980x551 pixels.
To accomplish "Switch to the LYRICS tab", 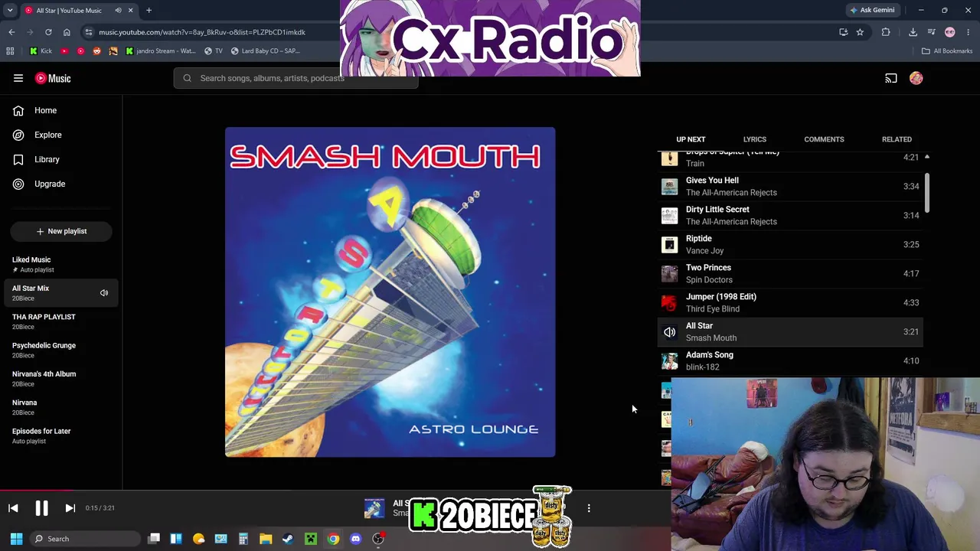I will pos(754,139).
